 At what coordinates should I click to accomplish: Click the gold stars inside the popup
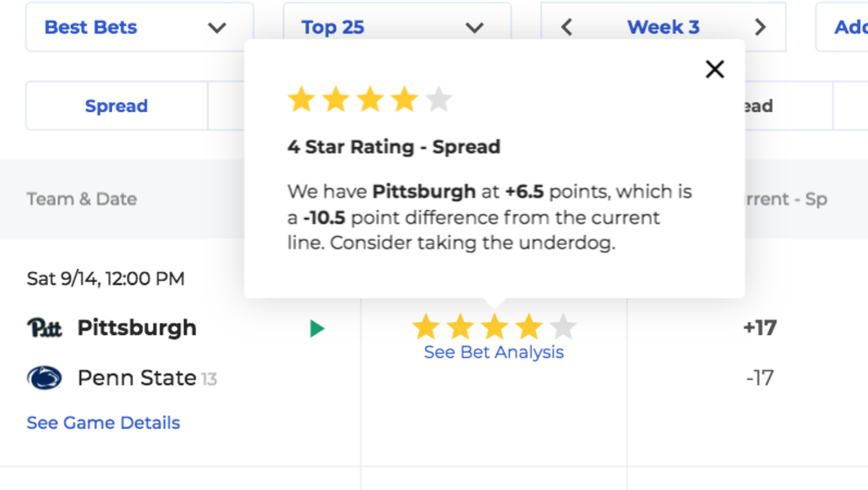click(370, 100)
